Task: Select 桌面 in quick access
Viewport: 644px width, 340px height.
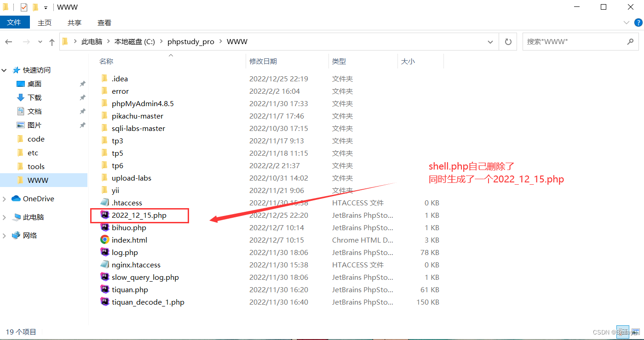Action: tap(34, 84)
